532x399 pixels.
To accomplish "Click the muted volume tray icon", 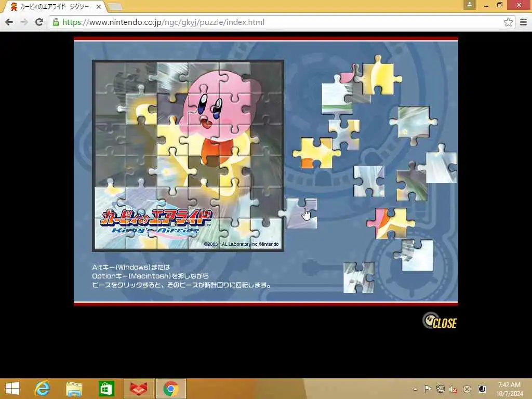I will coord(453,389).
